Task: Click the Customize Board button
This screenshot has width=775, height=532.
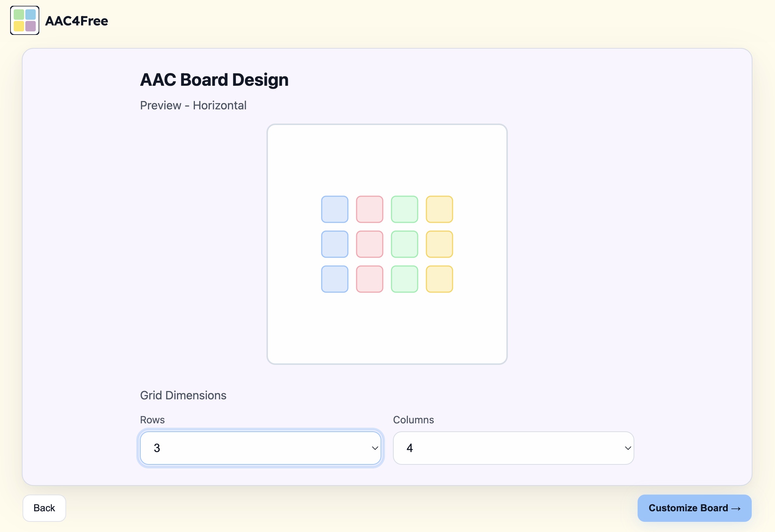Action: (x=694, y=508)
